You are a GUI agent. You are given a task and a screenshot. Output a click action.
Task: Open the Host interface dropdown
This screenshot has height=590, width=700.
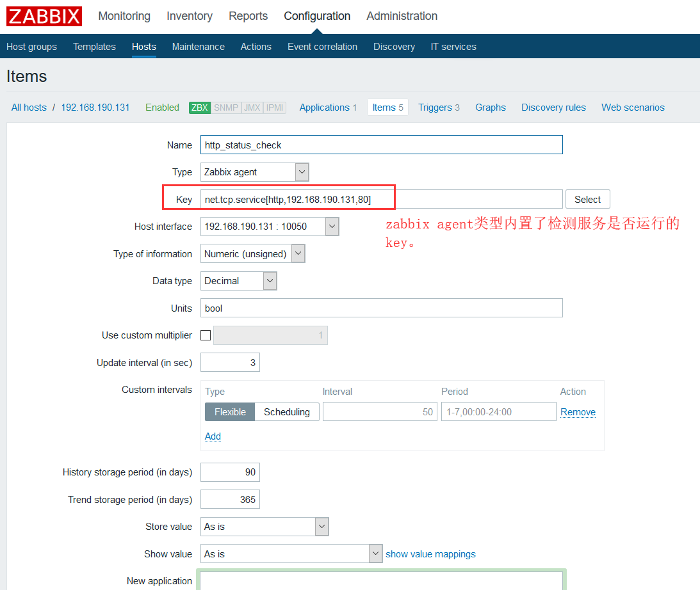pyautogui.click(x=270, y=227)
